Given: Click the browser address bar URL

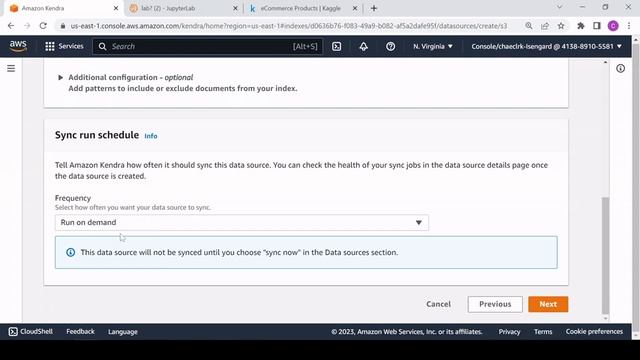Looking at the screenshot, I should pos(289,26).
